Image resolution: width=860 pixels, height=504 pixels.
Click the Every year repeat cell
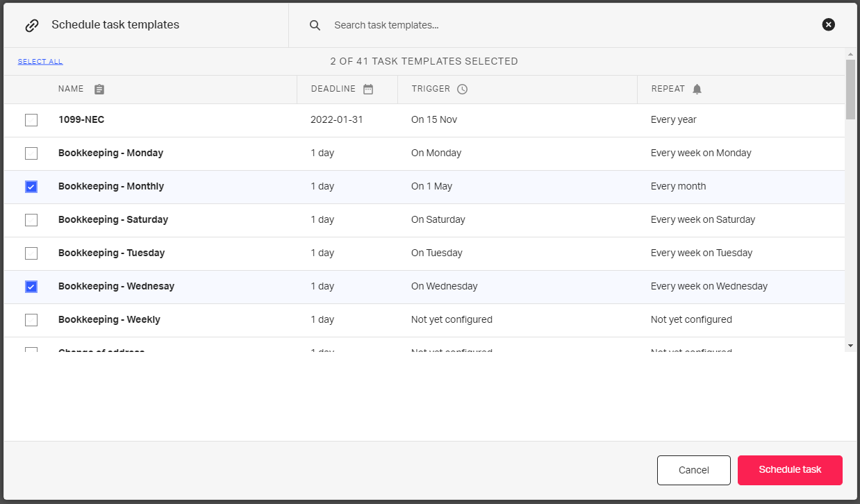click(674, 119)
